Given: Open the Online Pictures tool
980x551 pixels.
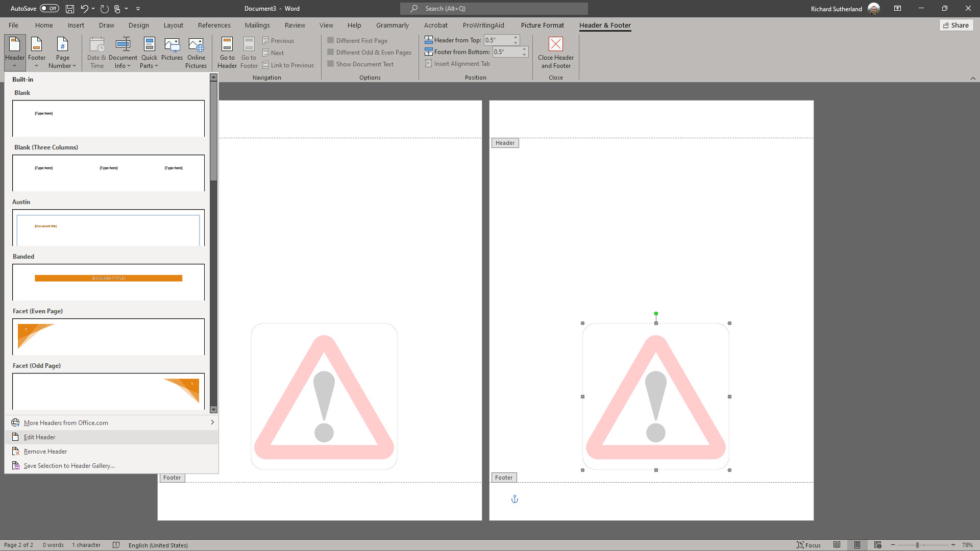Looking at the screenshot, I should tap(196, 53).
